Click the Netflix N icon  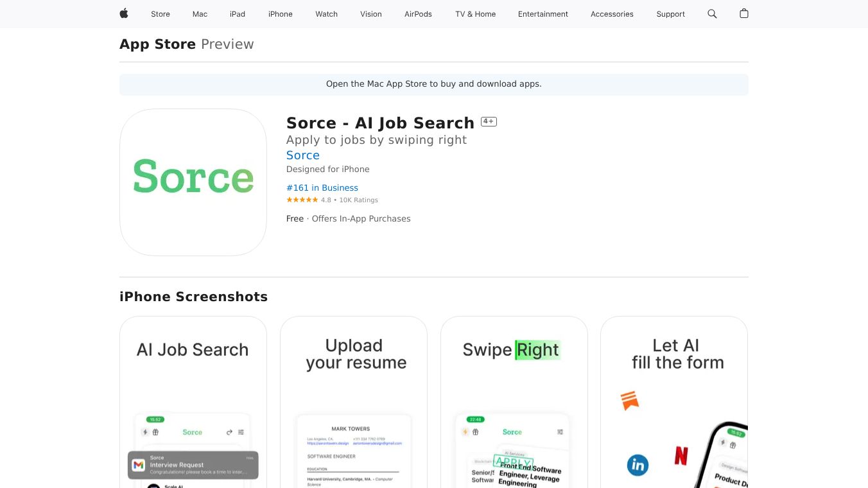point(681,455)
